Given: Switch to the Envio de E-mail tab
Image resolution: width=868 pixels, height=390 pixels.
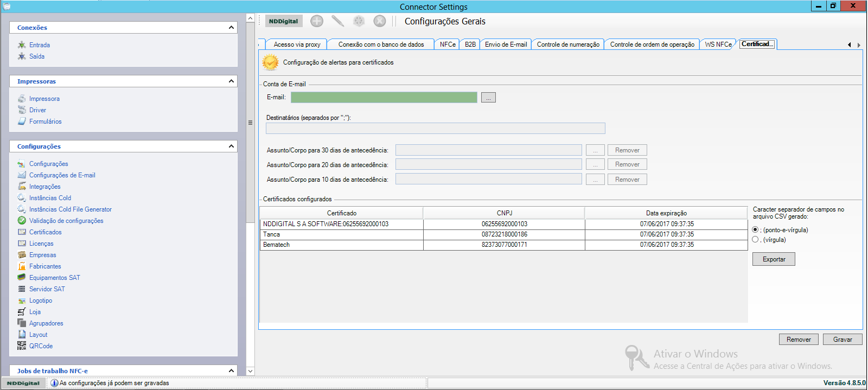Looking at the screenshot, I should (506, 44).
